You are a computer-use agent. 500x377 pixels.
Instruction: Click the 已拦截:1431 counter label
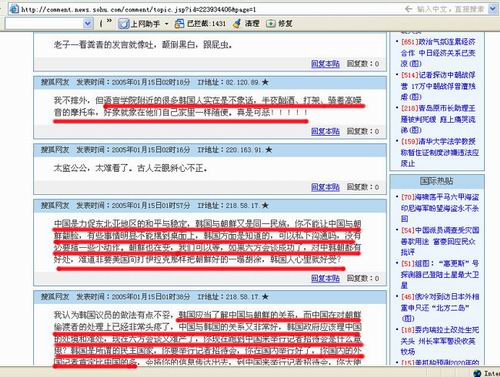[206, 24]
